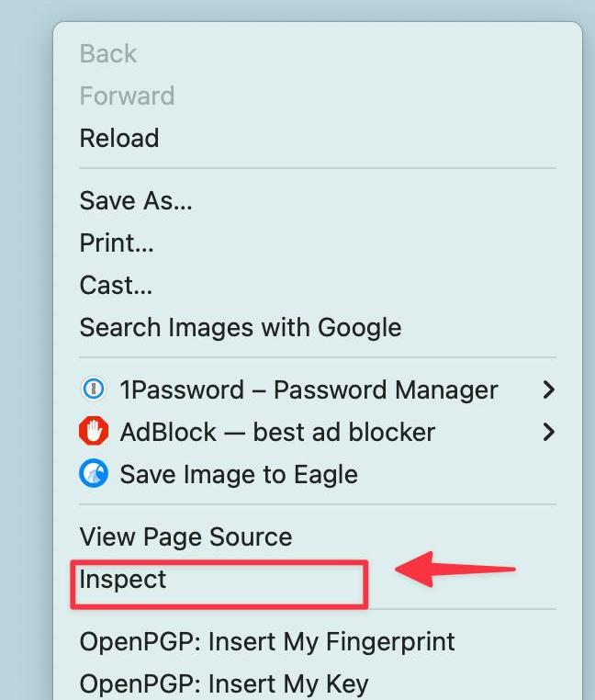The height and width of the screenshot is (700, 595).
Task: Click the Save Image to Eagle label
Action: (x=239, y=474)
